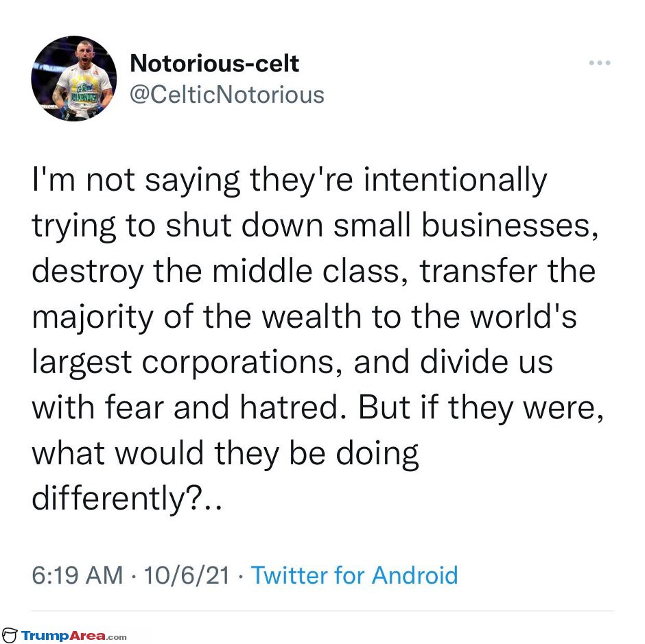This screenshot has height=644, width=645.
Task: Click the 10/6/21 date
Action: pos(187,575)
